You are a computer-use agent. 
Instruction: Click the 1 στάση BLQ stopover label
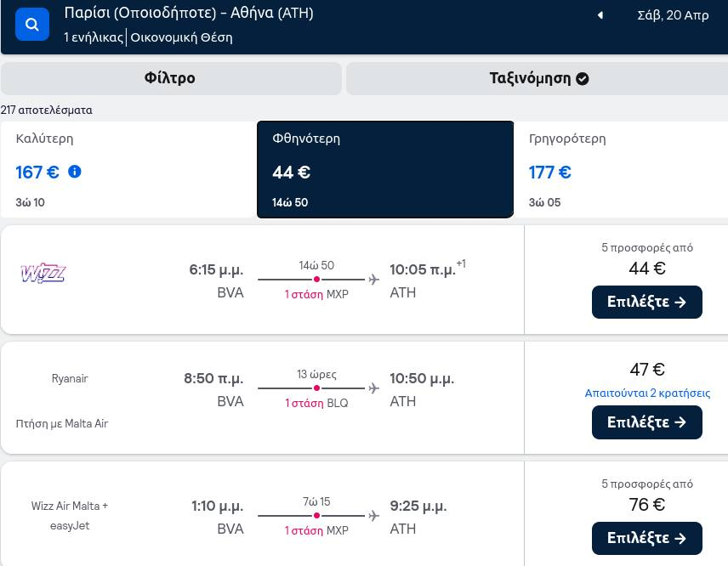(x=316, y=403)
